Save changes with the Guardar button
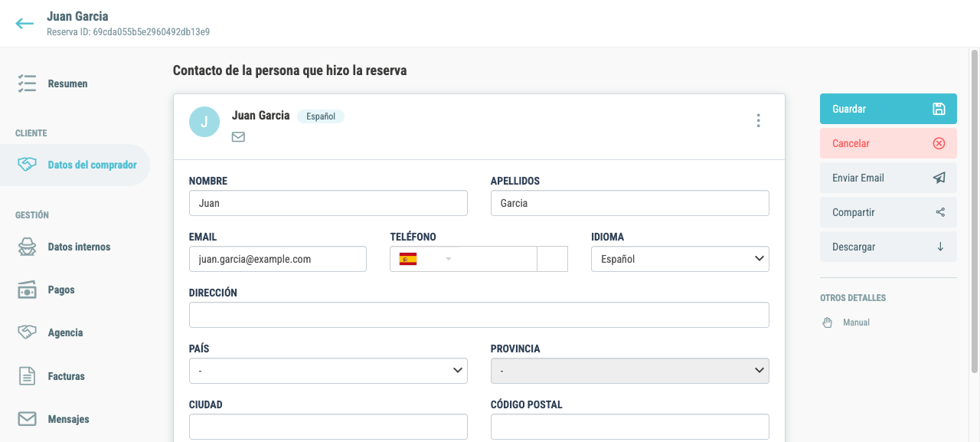The width and height of the screenshot is (980, 442). pyautogui.click(x=888, y=109)
